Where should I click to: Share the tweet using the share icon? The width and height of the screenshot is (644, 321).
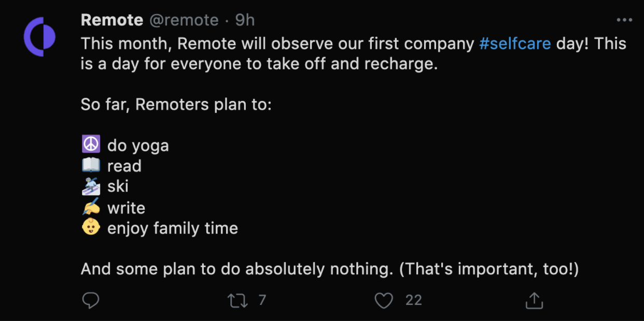point(534,300)
